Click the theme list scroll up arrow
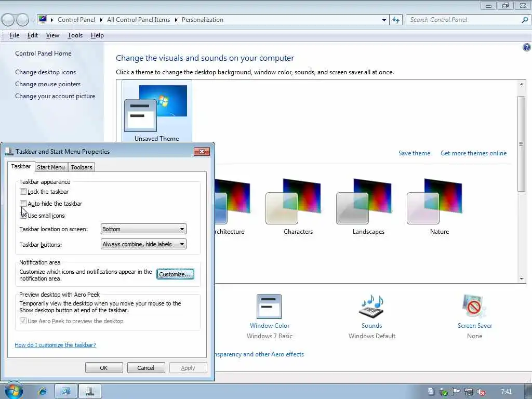The height and width of the screenshot is (399, 532). (522, 84)
